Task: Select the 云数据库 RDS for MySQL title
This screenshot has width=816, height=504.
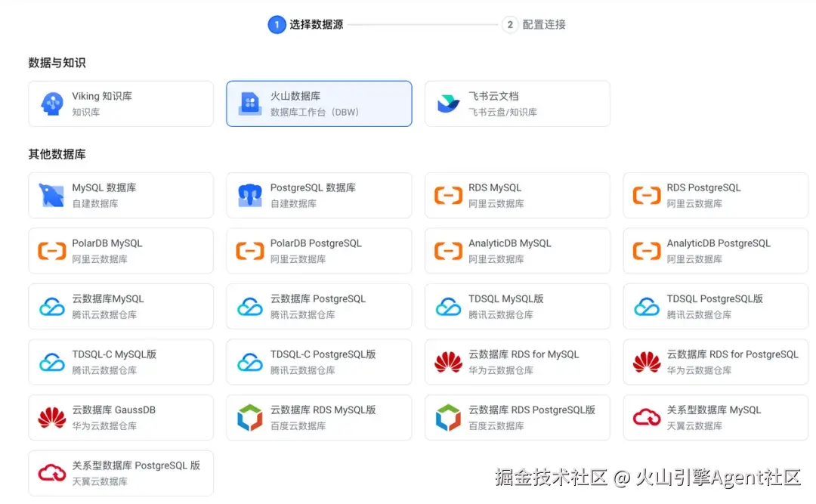Action: tap(524, 354)
